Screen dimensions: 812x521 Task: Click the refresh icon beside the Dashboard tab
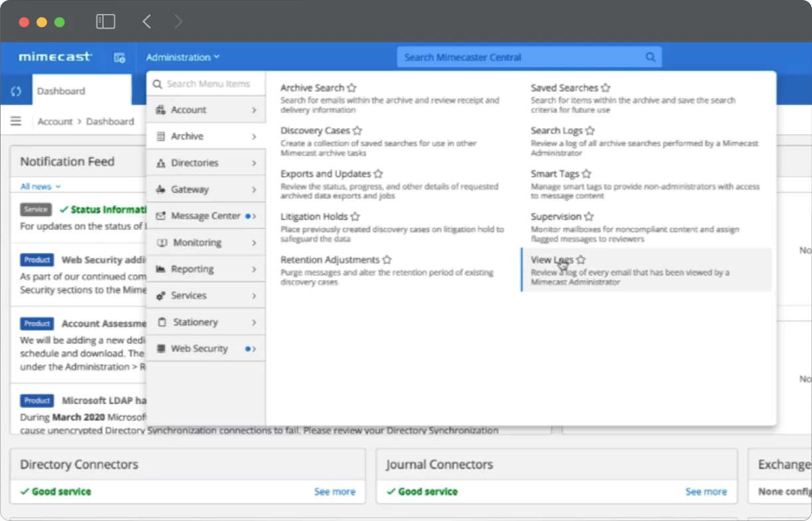[x=17, y=91]
